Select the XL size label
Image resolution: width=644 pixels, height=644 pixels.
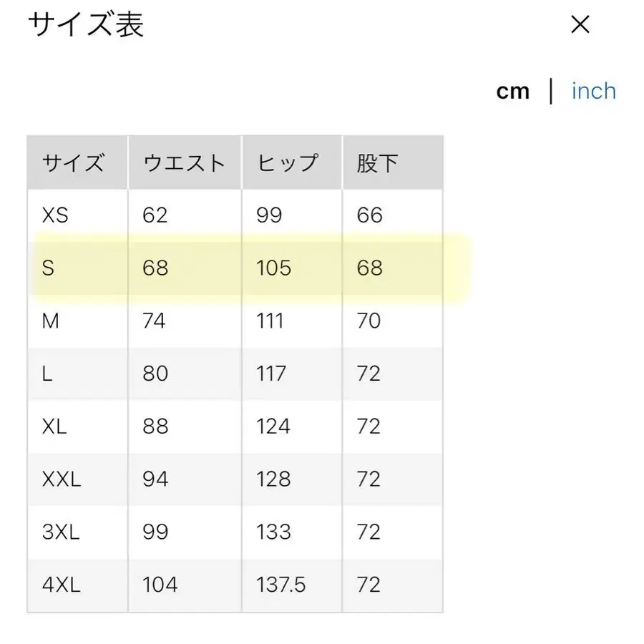click(53, 426)
